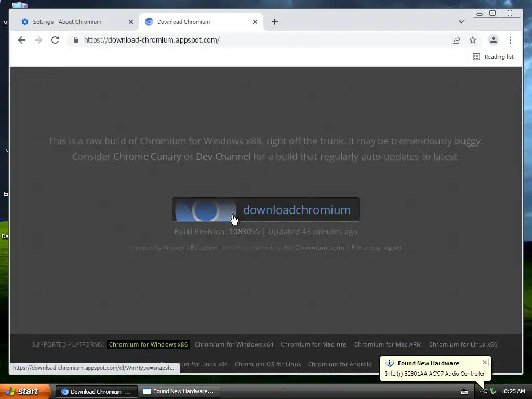Click the downloadchromium button
The image size is (532, 399).
[266, 210]
